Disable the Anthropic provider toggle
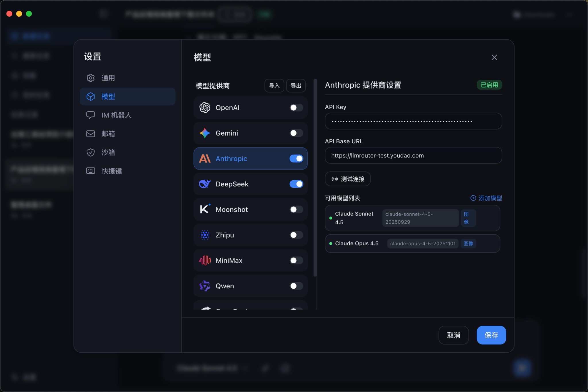The width and height of the screenshot is (588, 392). click(x=296, y=159)
